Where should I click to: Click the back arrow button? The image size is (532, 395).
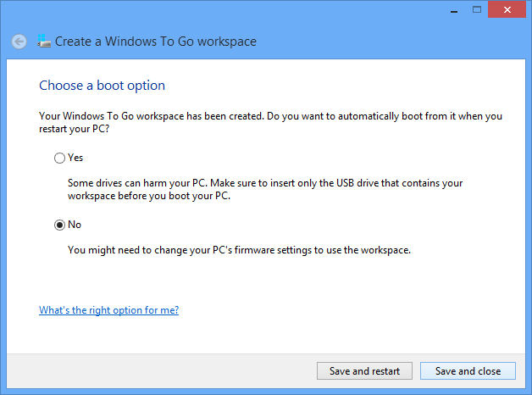pyautogui.click(x=19, y=41)
